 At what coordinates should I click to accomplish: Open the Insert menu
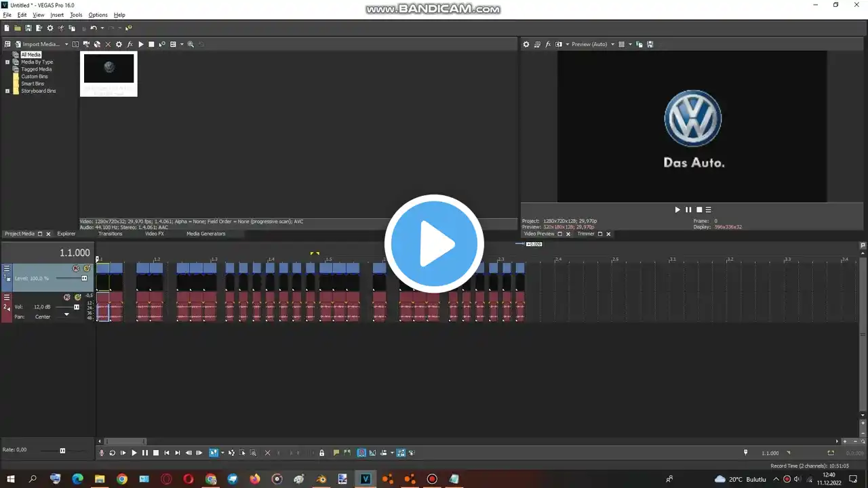(57, 15)
